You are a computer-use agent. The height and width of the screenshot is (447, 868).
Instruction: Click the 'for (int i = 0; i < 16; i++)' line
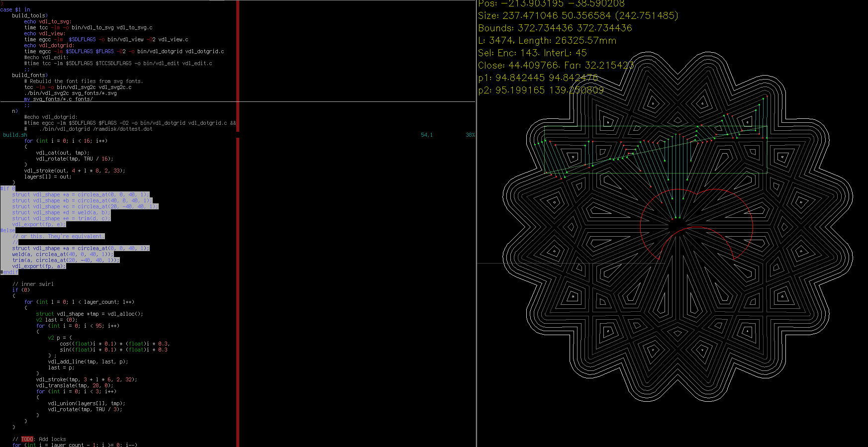click(66, 141)
